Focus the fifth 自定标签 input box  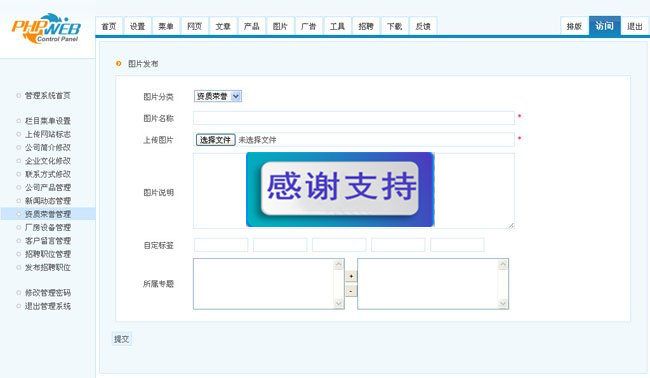click(457, 245)
